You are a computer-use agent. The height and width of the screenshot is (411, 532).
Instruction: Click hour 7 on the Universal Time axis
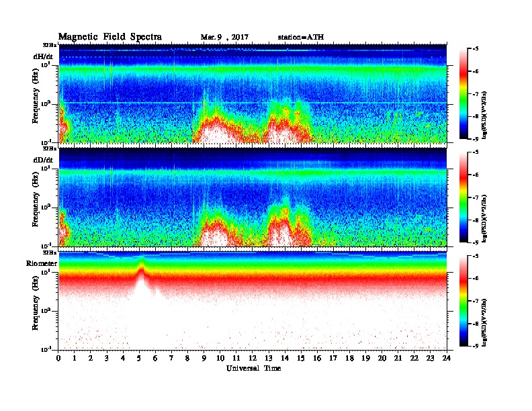point(172,359)
